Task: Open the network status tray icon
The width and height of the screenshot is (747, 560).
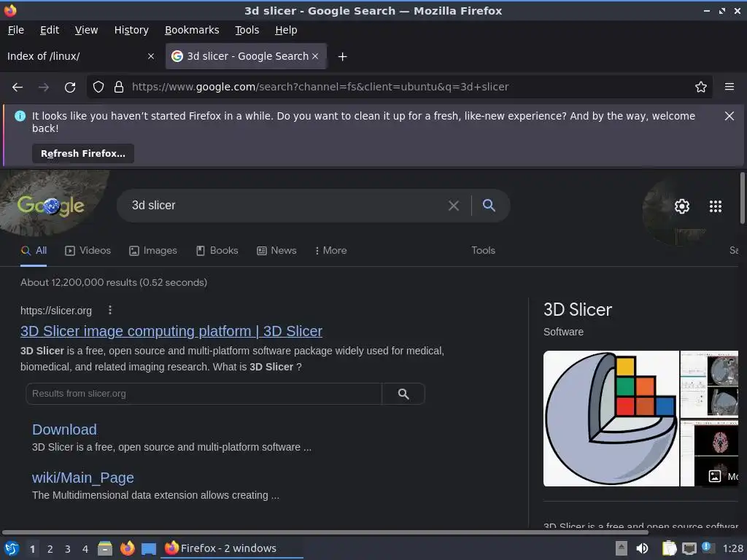Action: pos(689,548)
